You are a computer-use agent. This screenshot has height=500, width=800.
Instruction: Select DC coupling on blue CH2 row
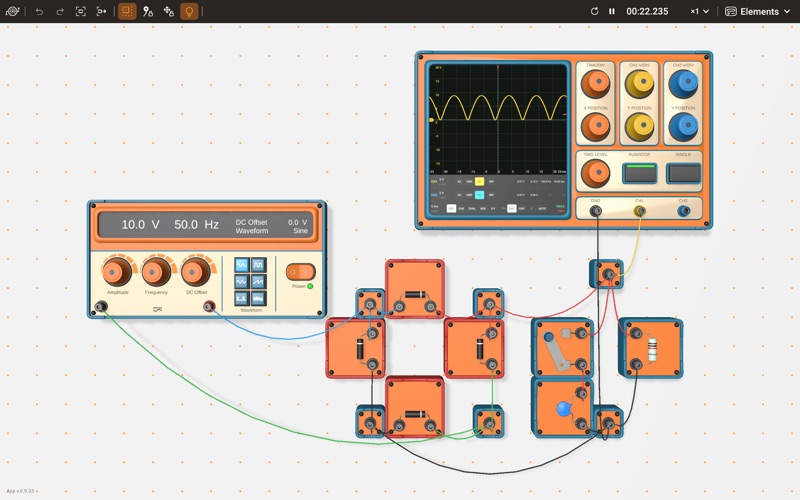pyautogui.click(x=480, y=195)
